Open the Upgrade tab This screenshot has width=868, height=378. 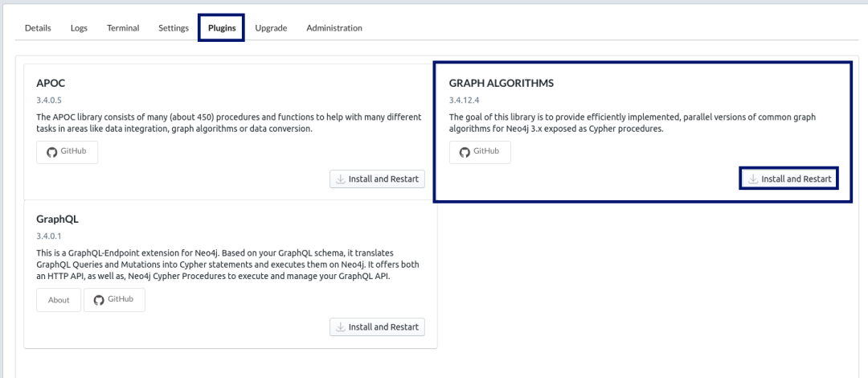271,27
